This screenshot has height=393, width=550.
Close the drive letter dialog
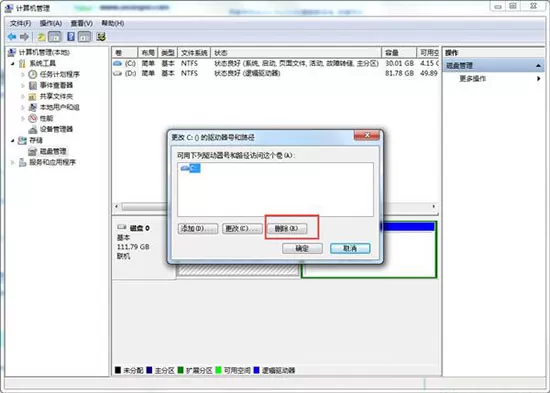[x=367, y=135]
